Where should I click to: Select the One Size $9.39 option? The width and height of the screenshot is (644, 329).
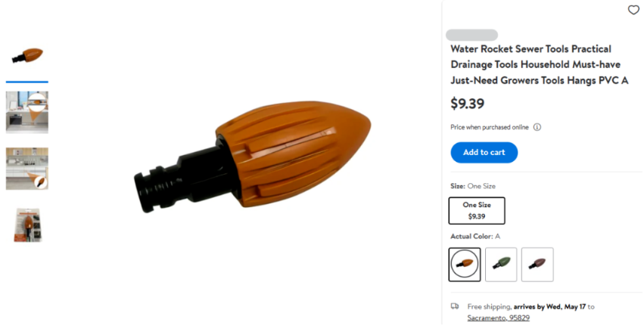click(x=477, y=210)
